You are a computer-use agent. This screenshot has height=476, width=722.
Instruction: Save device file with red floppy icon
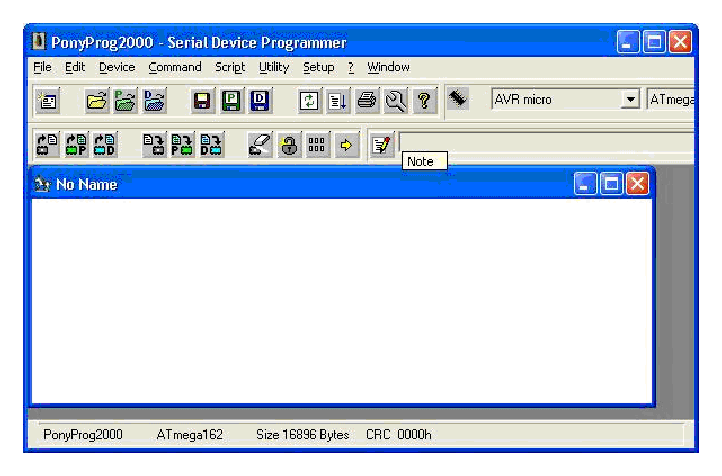coord(202,100)
